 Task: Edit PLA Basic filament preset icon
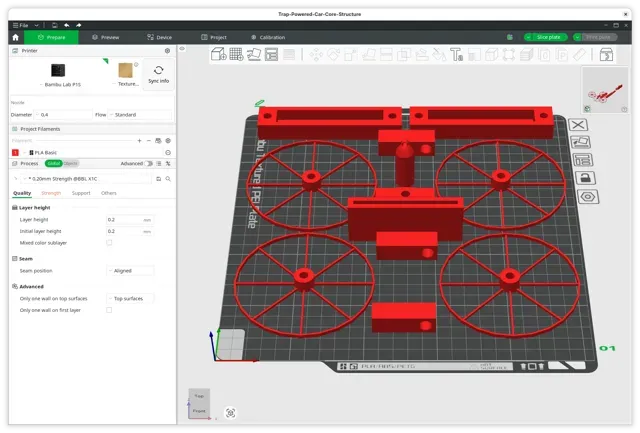[x=168, y=152]
